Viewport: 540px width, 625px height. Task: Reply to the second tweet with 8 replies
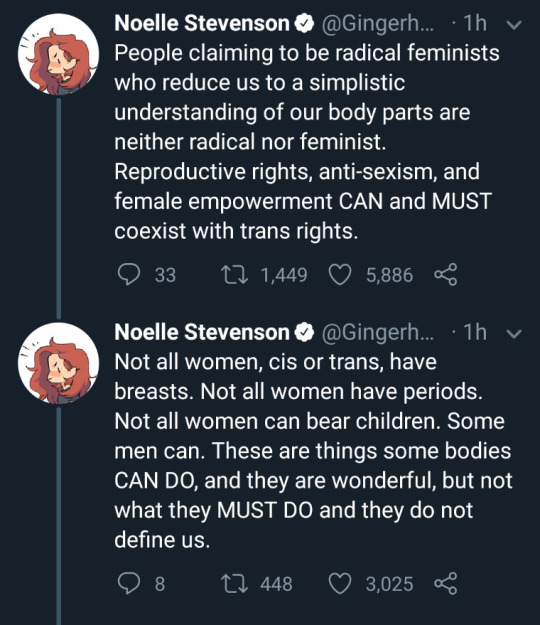click(x=129, y=583)
